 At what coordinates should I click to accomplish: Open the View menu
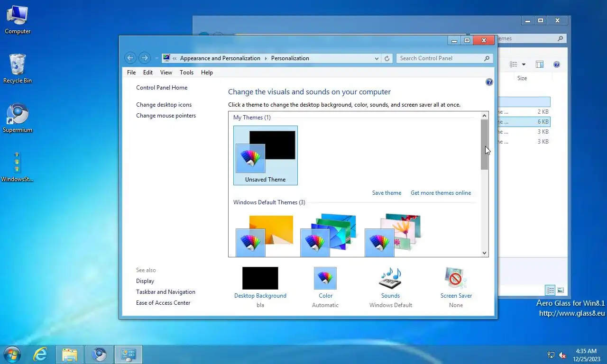point(166,73)
